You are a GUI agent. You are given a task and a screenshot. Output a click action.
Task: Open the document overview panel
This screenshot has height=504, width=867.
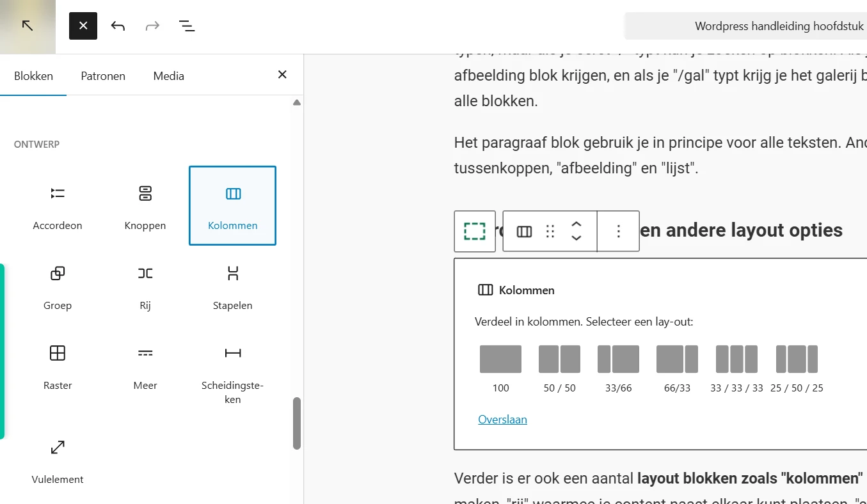186,26
